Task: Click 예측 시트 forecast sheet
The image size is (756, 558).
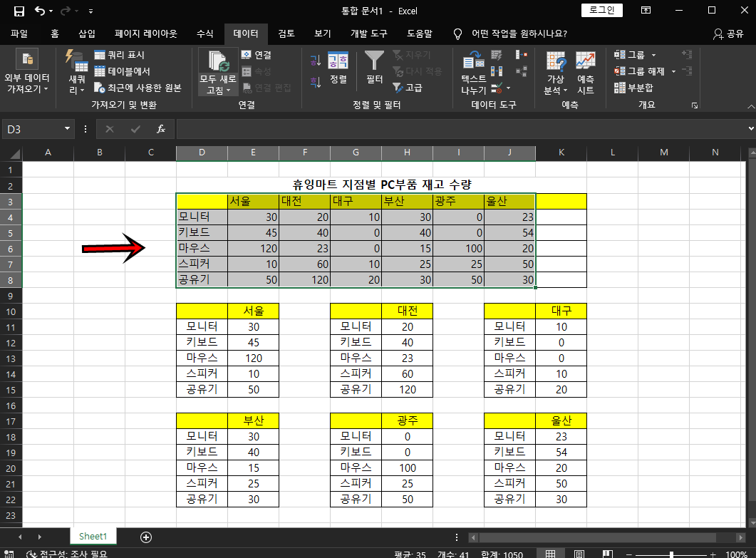Action: [585, 73]
